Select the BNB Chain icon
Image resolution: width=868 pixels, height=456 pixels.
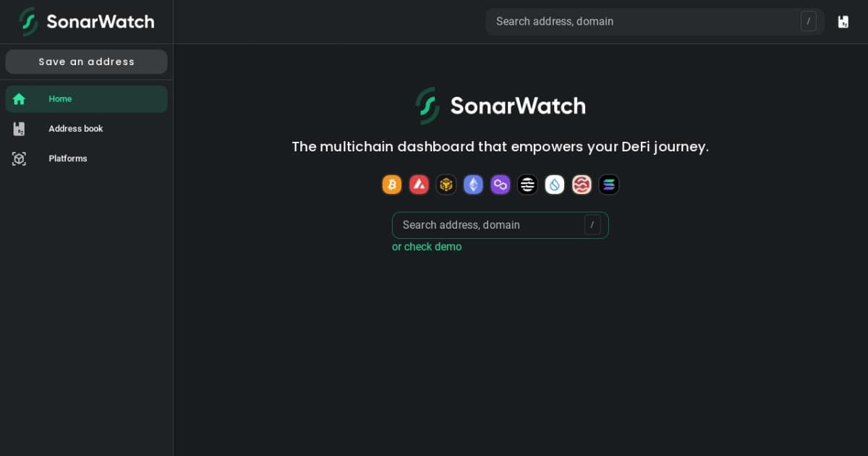pyautogui.click(x=446, y=185)
